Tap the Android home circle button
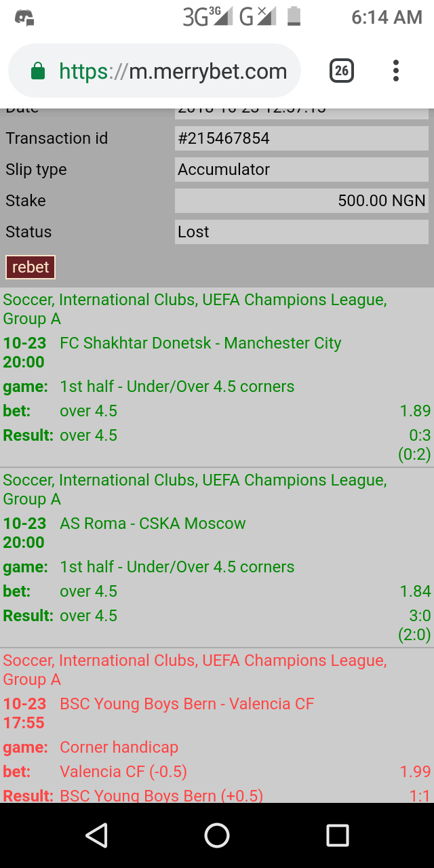This screenshot has width=434, height=868. point(217,835)
